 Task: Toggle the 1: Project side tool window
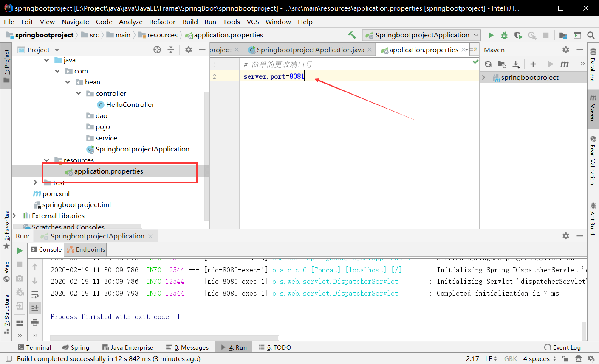tap(6, 67)
